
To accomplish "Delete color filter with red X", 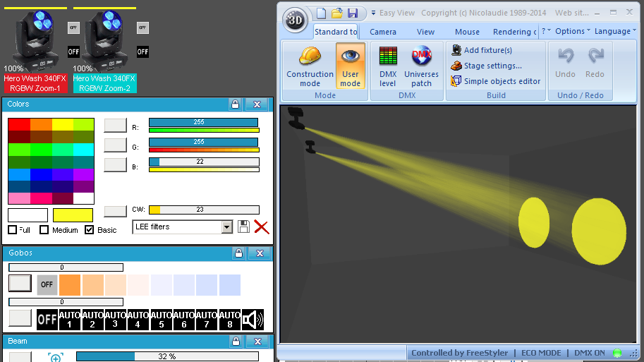I will click(x=262, y=227).
